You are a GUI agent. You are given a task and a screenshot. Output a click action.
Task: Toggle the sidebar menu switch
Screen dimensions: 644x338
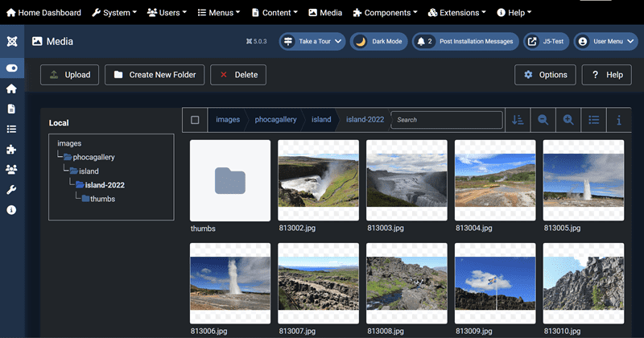tap(11, 68)
